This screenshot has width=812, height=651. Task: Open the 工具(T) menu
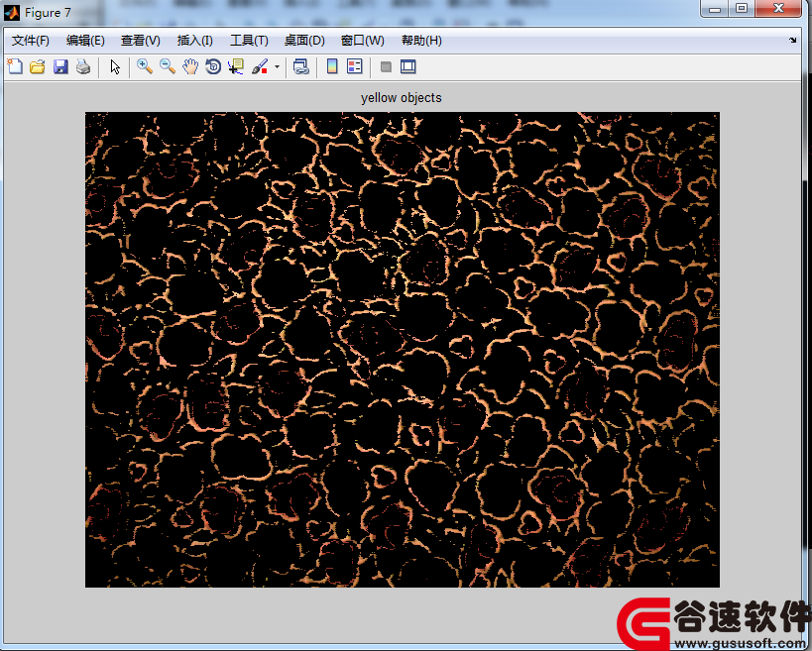tap(249, 41)
